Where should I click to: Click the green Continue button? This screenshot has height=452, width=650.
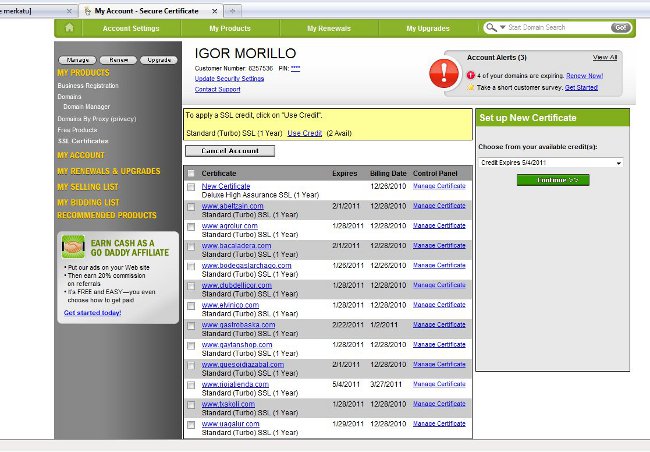point(553,180)
